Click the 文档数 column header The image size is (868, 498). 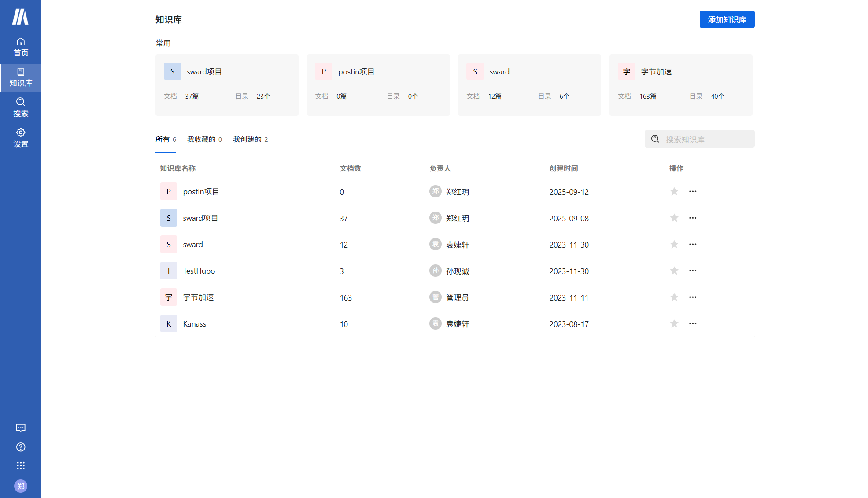coord(351,168)
